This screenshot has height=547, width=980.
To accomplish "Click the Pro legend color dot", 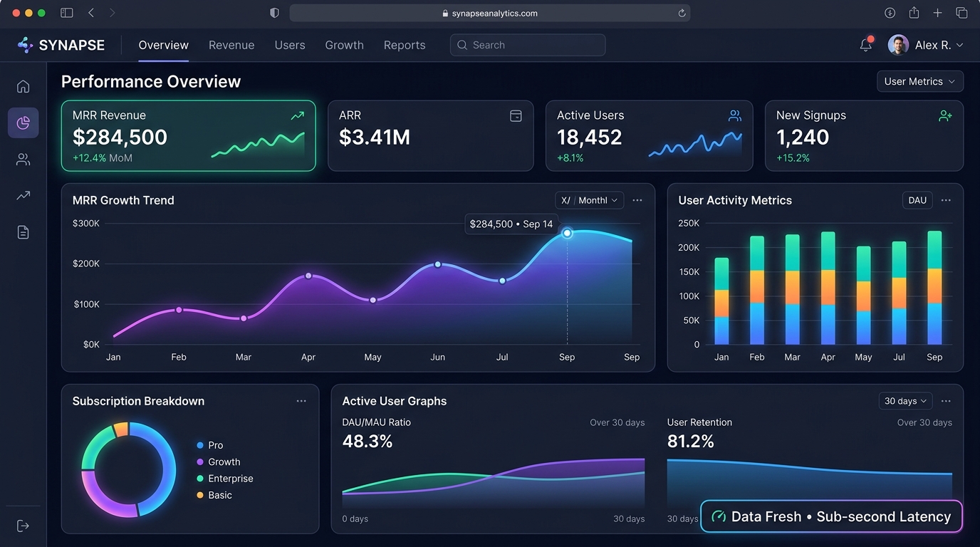I will click(200, 445).
